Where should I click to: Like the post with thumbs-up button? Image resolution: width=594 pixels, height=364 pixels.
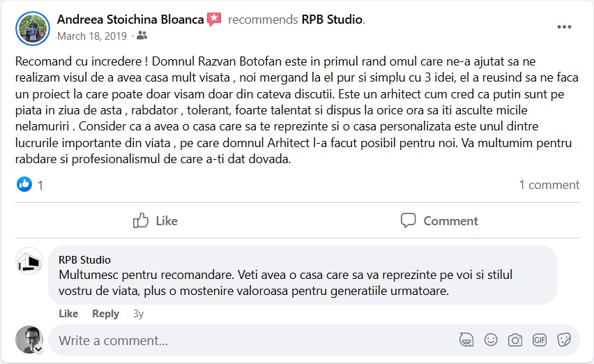pos(155,221)
